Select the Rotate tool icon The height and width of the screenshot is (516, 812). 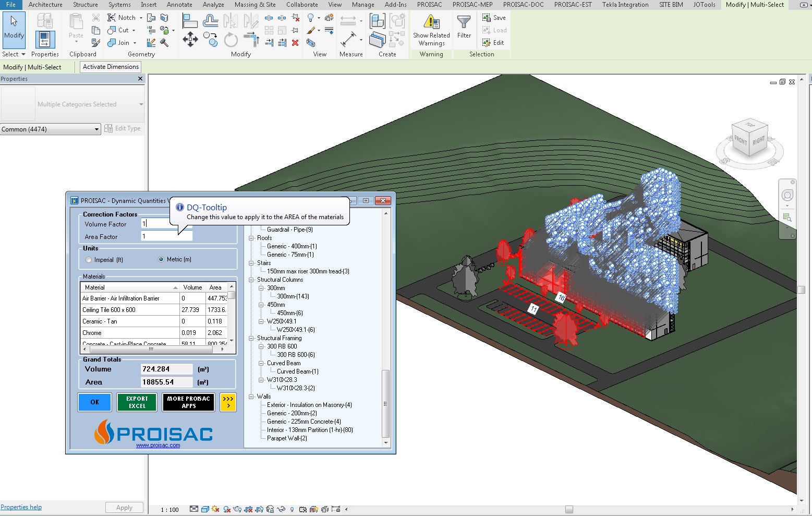(231, 40)
